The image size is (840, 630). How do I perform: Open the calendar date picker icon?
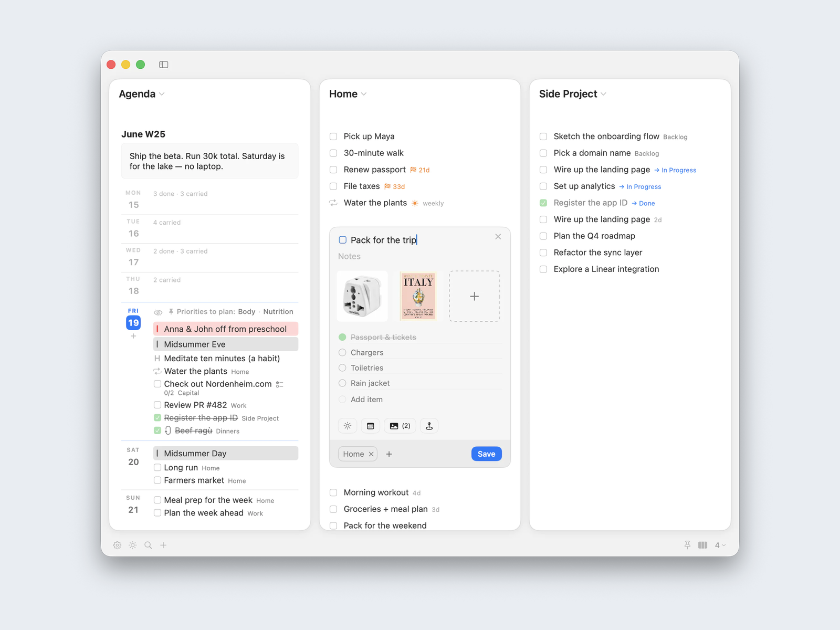371,426
